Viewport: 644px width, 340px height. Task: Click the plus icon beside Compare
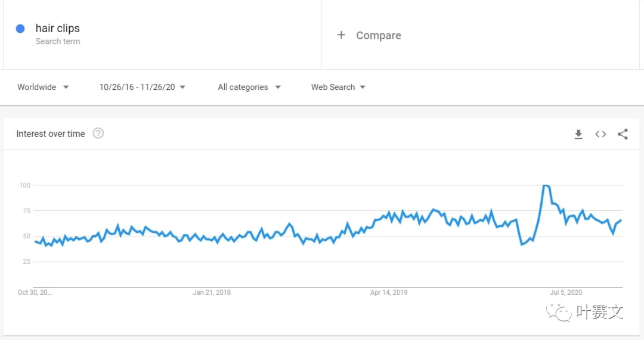tap(341, 35)
